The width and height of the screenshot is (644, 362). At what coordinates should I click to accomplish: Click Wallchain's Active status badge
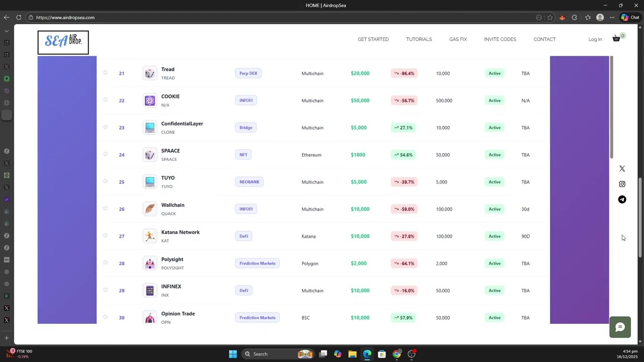click(495, 209)
